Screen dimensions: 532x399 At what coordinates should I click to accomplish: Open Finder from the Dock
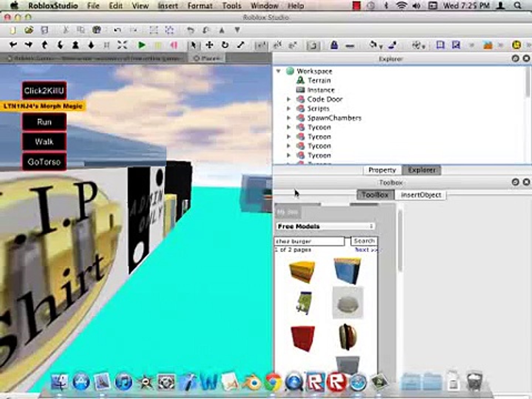[x=60, y=382]
